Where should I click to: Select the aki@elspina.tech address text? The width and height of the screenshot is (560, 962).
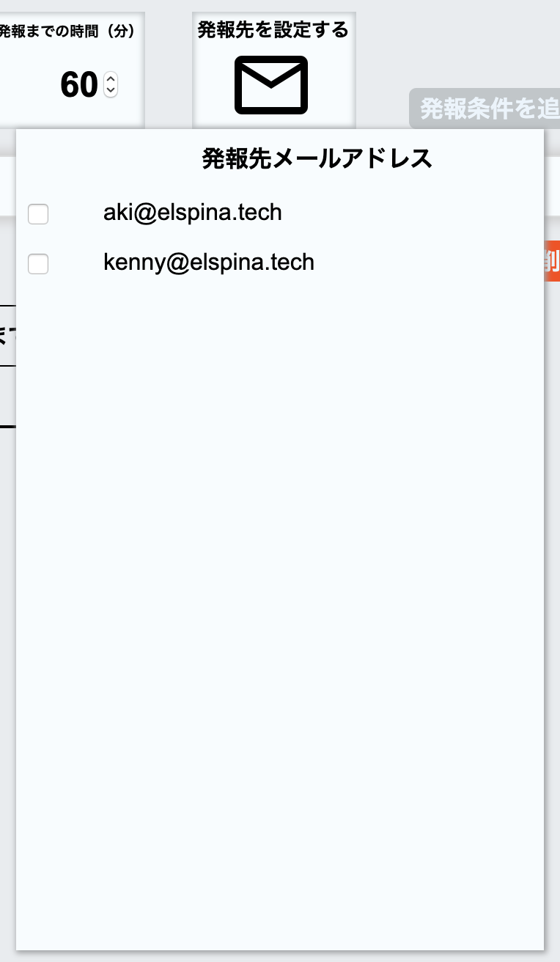193,213
